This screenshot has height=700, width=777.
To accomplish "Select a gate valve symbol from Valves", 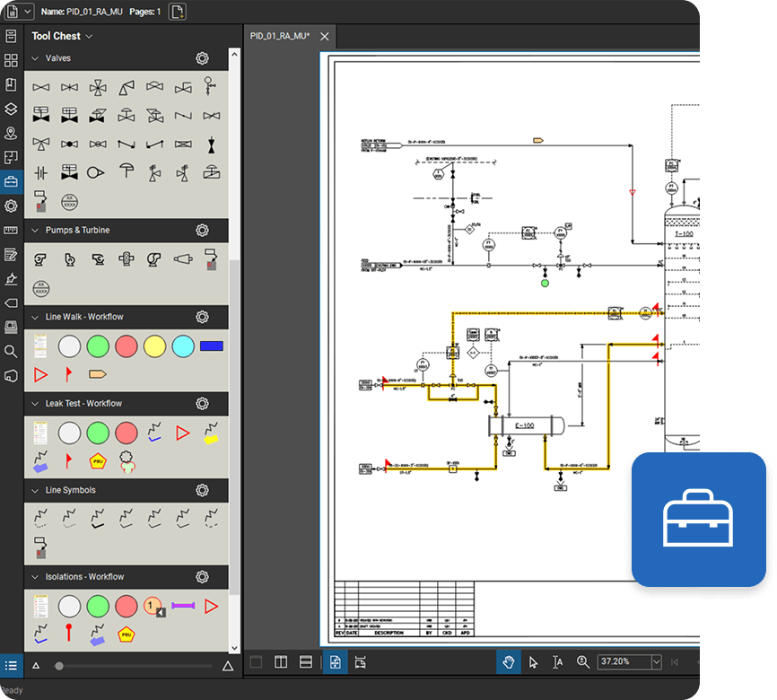I will 40,87.
